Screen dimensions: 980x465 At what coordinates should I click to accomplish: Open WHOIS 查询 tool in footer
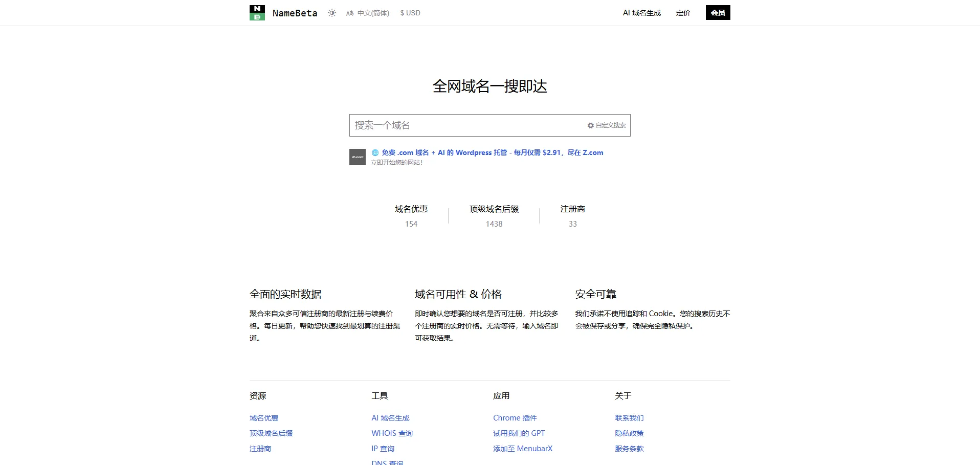point(392,433)
